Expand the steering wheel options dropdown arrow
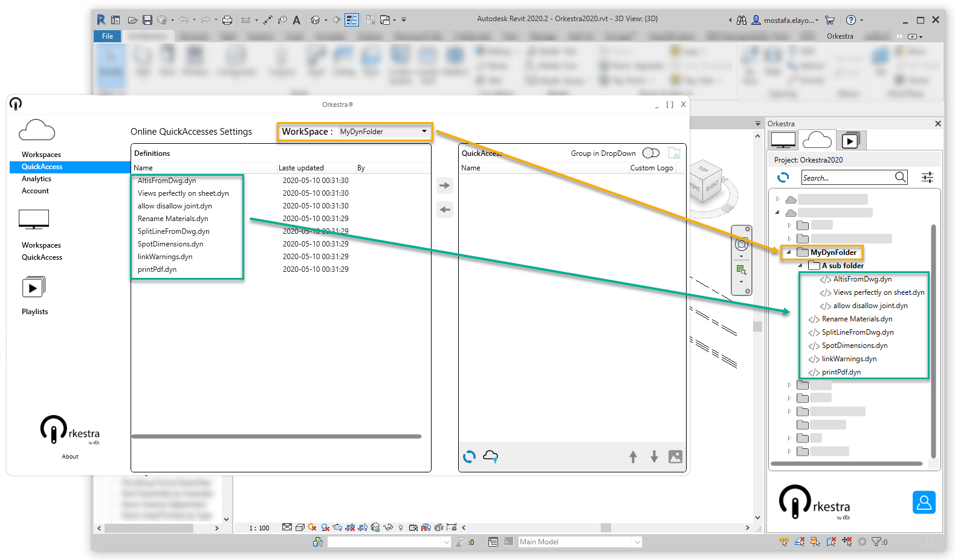955x560 pixels. click(742, 256)
